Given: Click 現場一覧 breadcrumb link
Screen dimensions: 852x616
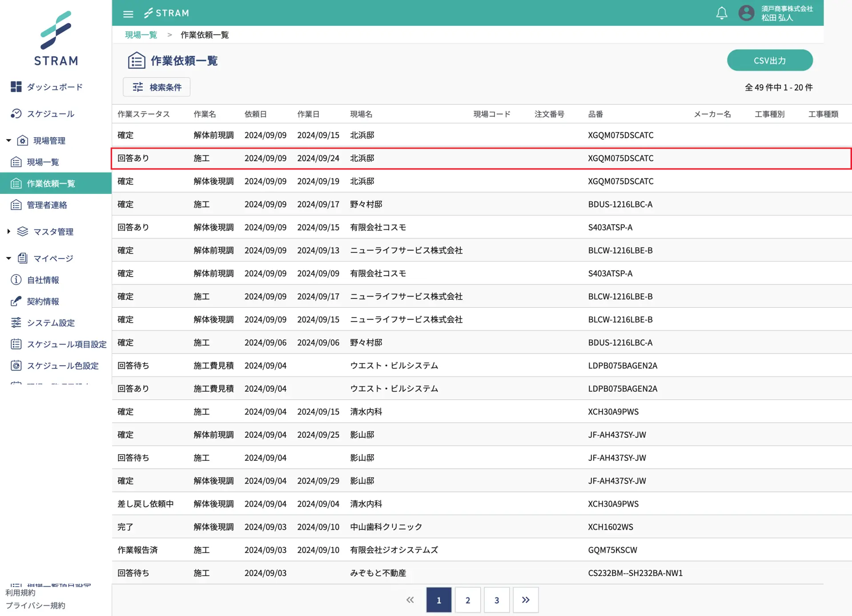Looking at the screenshot, I should (141, 35).
